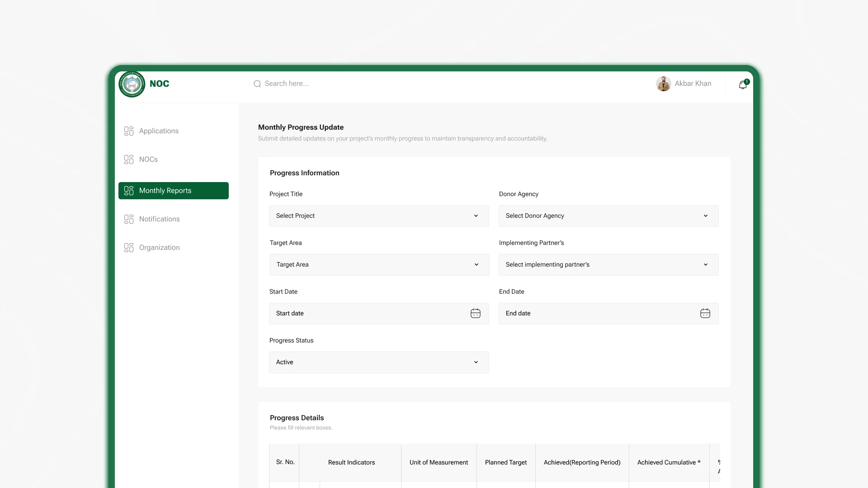
Task: Open the Select implementing partner's dropdown
Action: [609, 265]
